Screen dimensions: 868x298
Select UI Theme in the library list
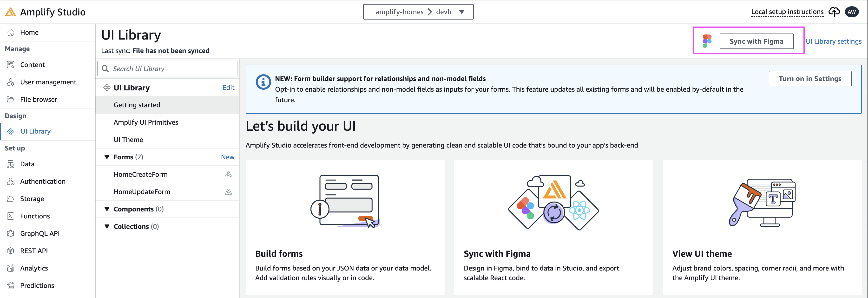128,140
